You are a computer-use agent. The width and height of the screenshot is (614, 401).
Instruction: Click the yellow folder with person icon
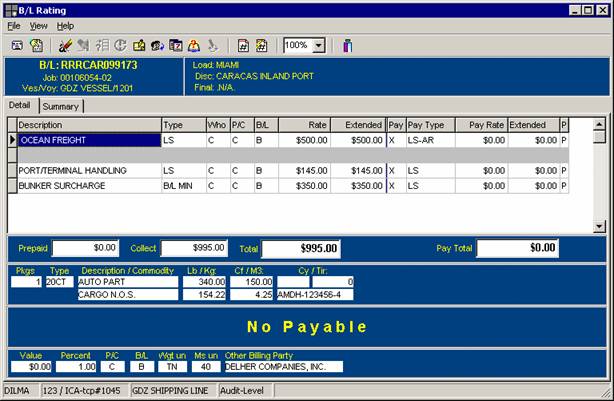(140, 45)
